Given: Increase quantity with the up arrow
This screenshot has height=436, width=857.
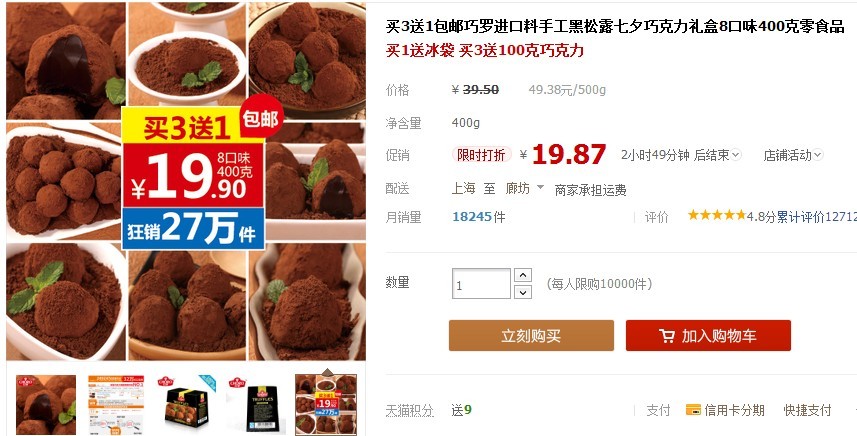Looking at the screenshot, I should [x=523, y=275].
